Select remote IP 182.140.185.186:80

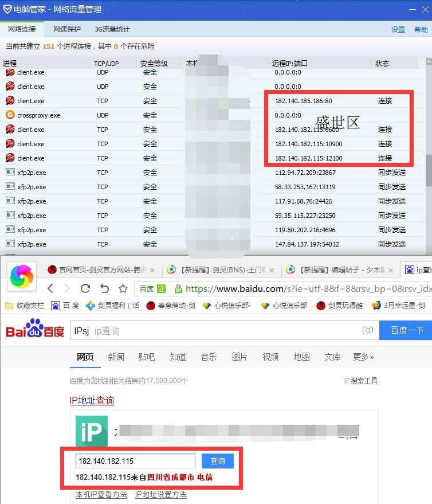[x=304, y=101]
